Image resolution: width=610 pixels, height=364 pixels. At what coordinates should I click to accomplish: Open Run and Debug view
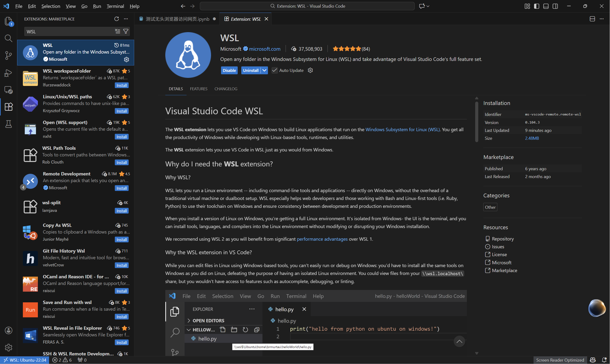[x=8, y=73]
